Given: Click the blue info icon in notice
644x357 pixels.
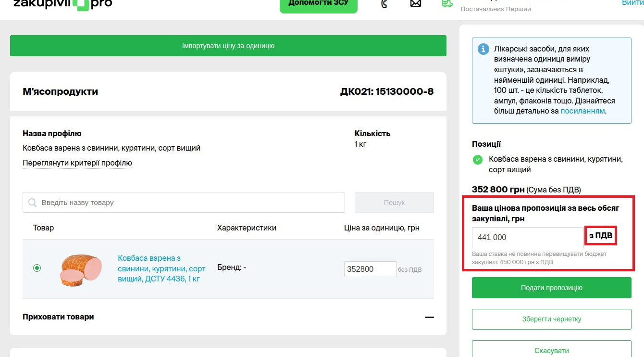Looking at the screenshot, I should 483,49.
